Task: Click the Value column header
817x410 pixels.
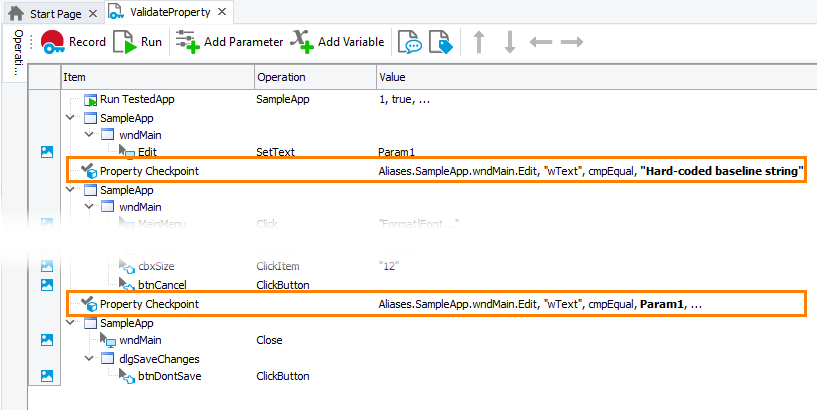Action: [x=393, y=77]
